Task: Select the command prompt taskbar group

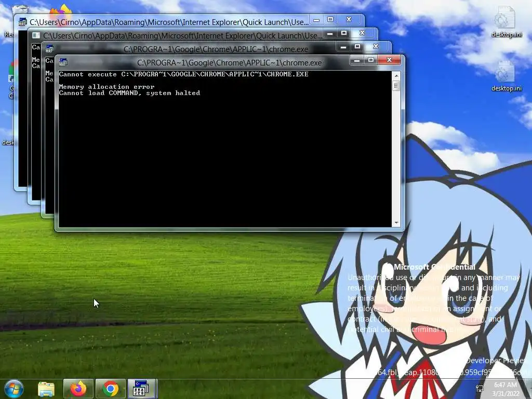Action: [x=142, y=389]
